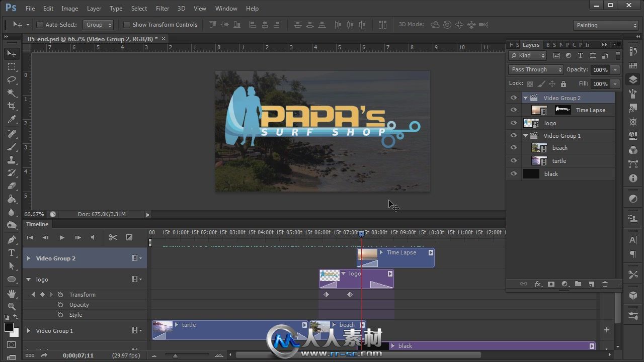Image resolution: width=644 pixels, height=362 pixels.
Task: Delete layer using trash icon
Action: [x=605, y=284]
